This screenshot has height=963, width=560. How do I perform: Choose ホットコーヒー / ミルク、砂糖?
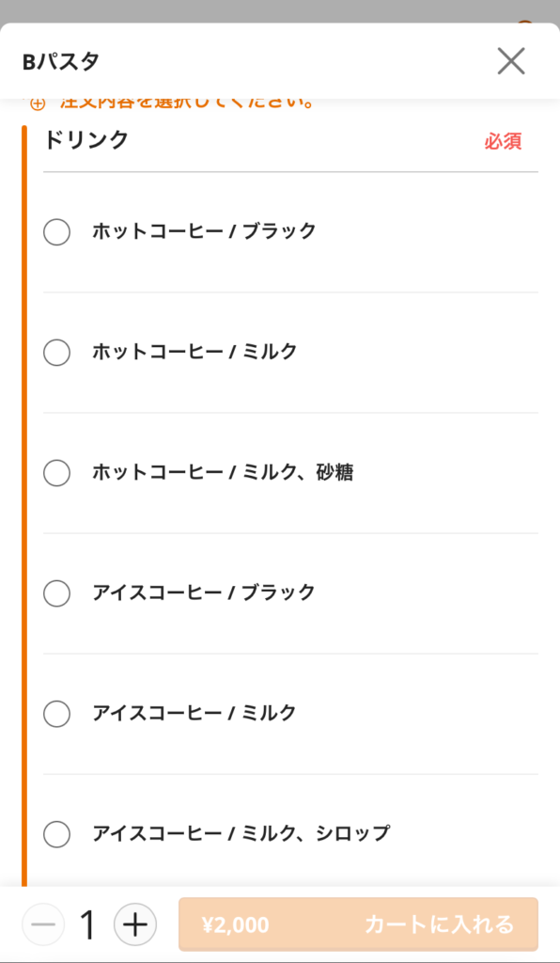(x=56, y=473)
